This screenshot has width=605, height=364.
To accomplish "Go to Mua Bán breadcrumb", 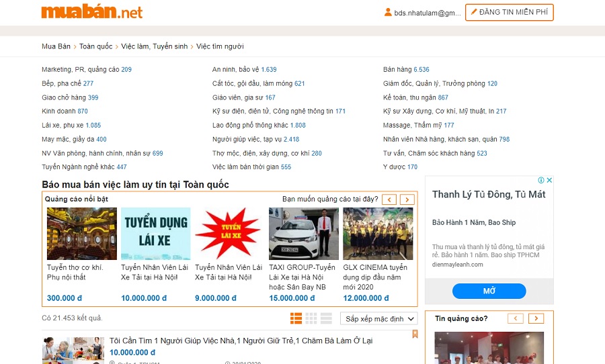I will point(56,46).
